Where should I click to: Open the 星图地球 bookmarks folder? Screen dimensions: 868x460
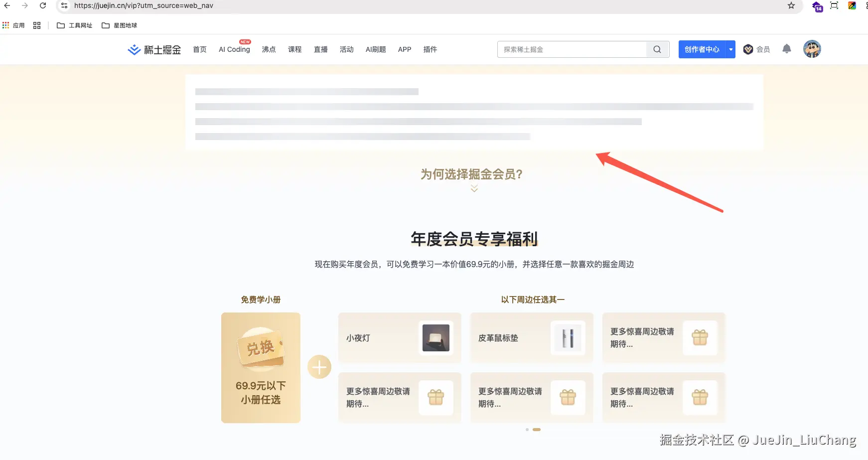[x=120, y=25]
